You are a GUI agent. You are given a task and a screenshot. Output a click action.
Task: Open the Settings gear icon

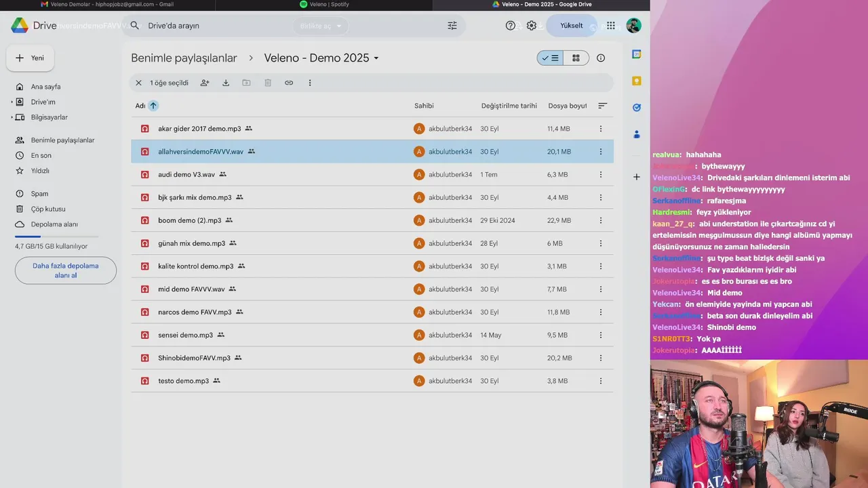tap(532, 26)
